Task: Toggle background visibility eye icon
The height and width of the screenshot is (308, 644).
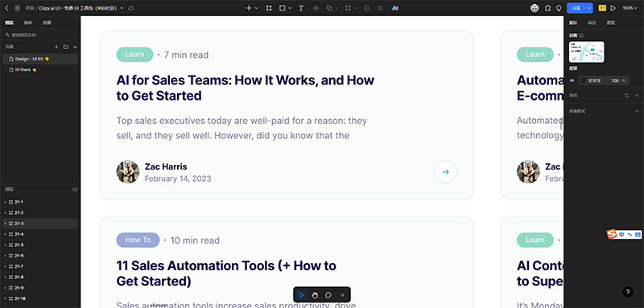Action: pos(572,80)
